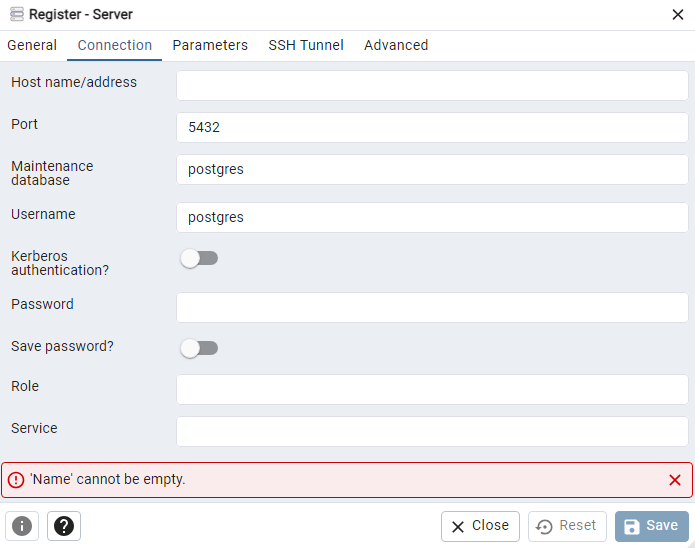Open help via question mark icon
The height and width of the screenshot is (548, 695).
coord(64,526)
